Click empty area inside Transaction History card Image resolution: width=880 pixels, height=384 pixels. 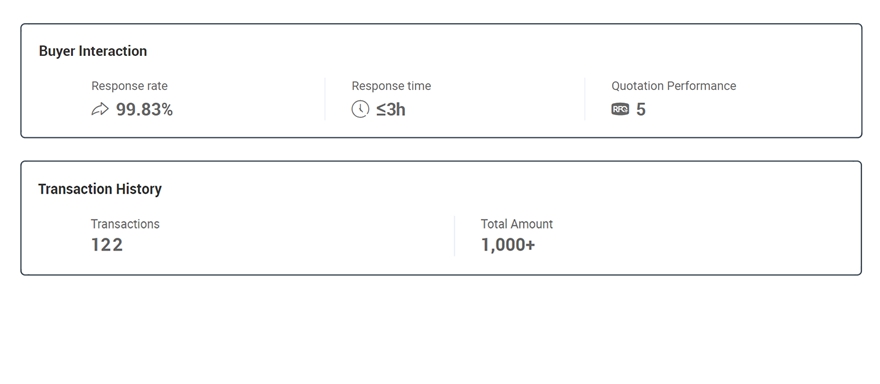click(702, 236)
